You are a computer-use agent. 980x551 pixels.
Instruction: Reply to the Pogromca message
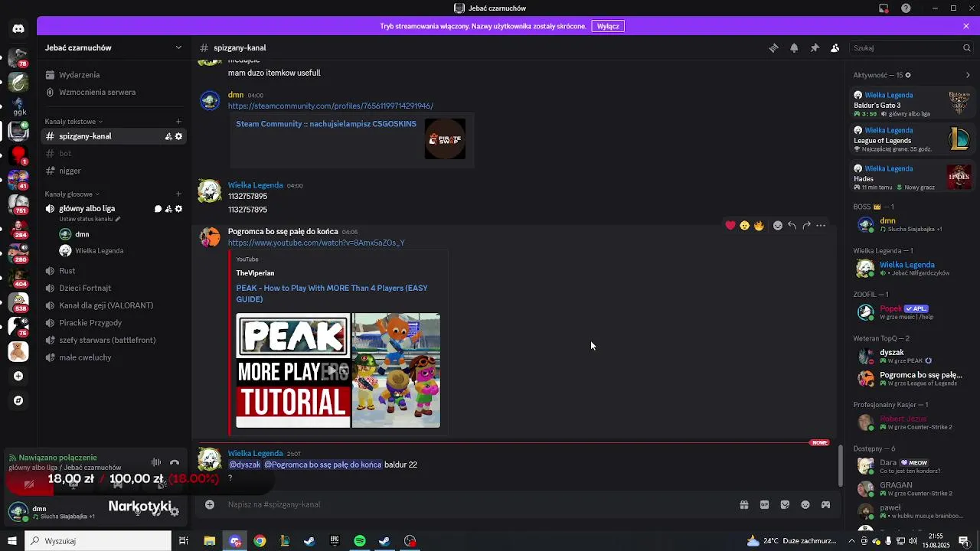[x=792, y=226]
